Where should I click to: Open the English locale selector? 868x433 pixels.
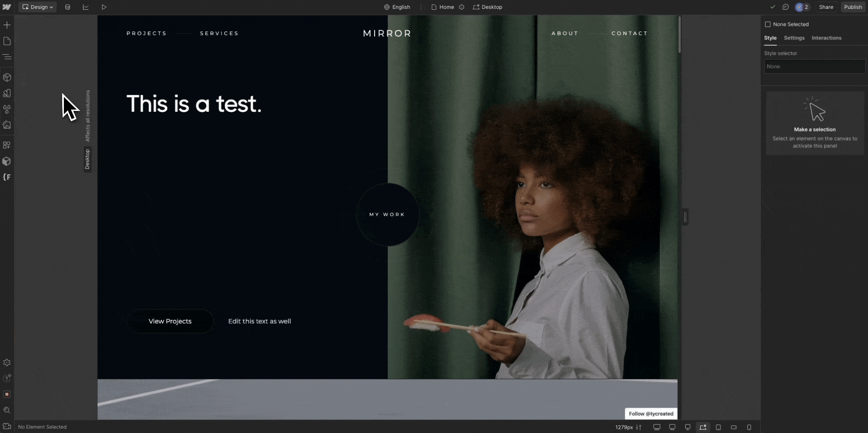[397, 7]
